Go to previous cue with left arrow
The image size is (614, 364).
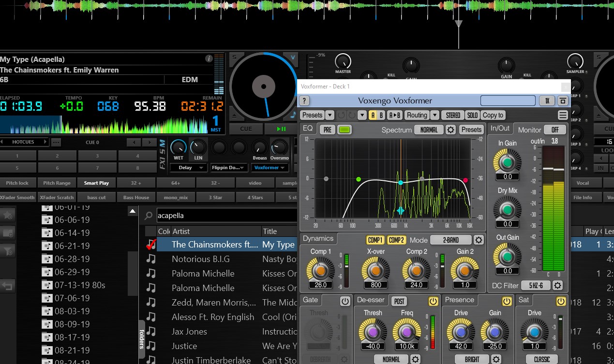click(134, 142)
